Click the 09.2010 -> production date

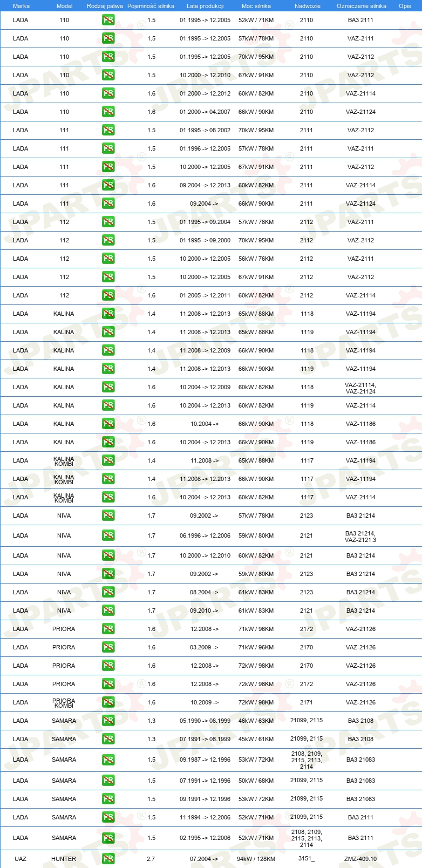[205, 611]
